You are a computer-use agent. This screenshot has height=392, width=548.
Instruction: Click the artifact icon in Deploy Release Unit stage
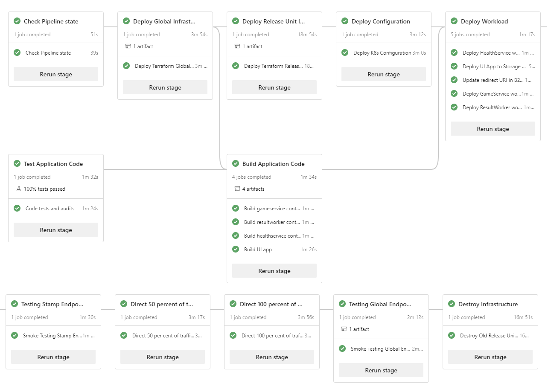pos(237,46)
